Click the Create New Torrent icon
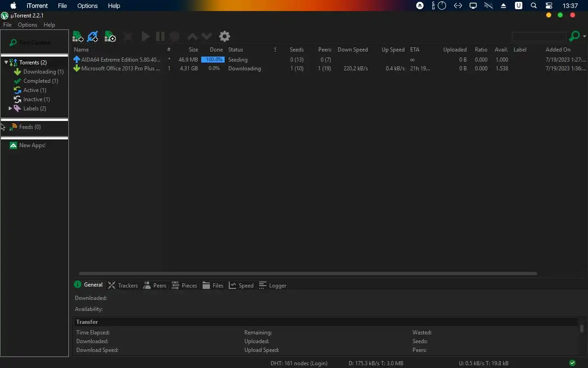 pyautogui.click(x=110, y=36)
